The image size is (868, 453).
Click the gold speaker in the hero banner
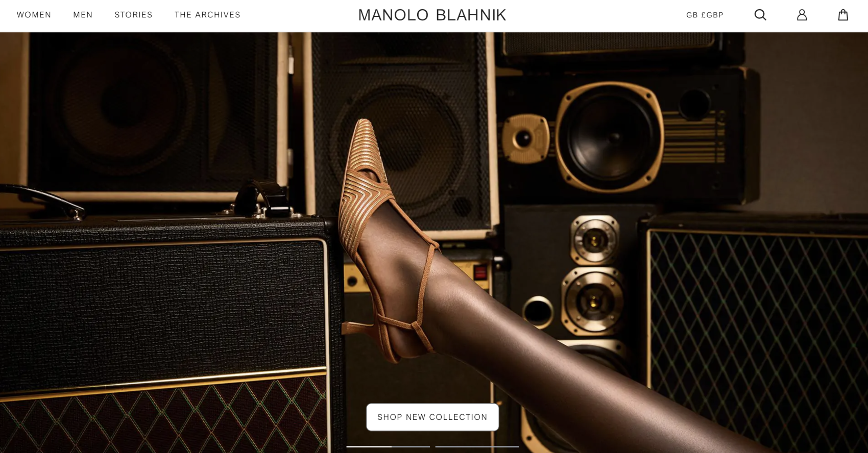click(609, 137)
